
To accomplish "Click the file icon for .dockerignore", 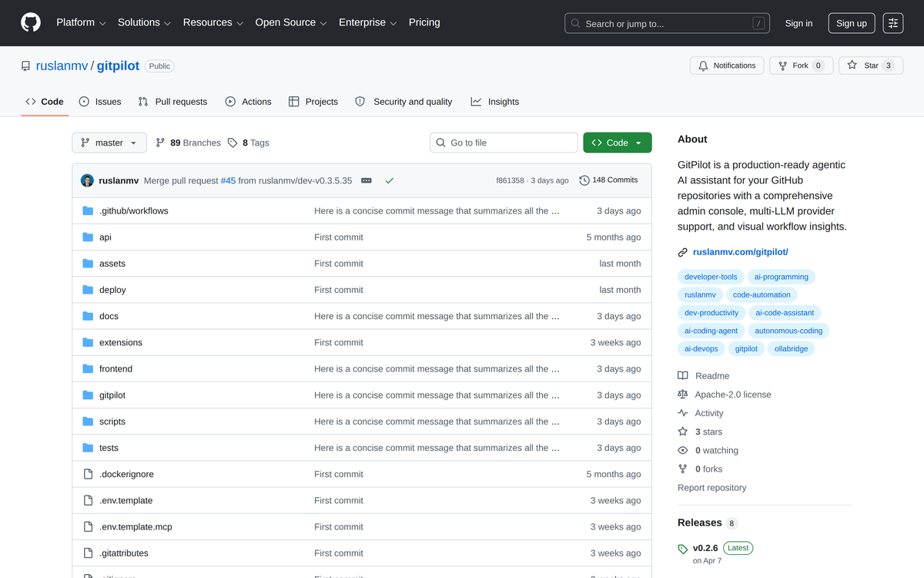I will (88, 474).
